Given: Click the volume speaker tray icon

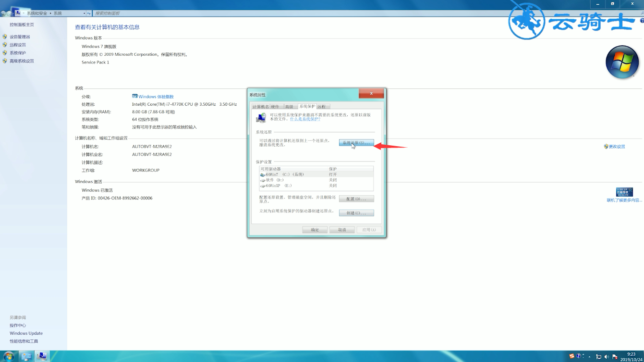Looking at the screenshot, I should (607, 357).
